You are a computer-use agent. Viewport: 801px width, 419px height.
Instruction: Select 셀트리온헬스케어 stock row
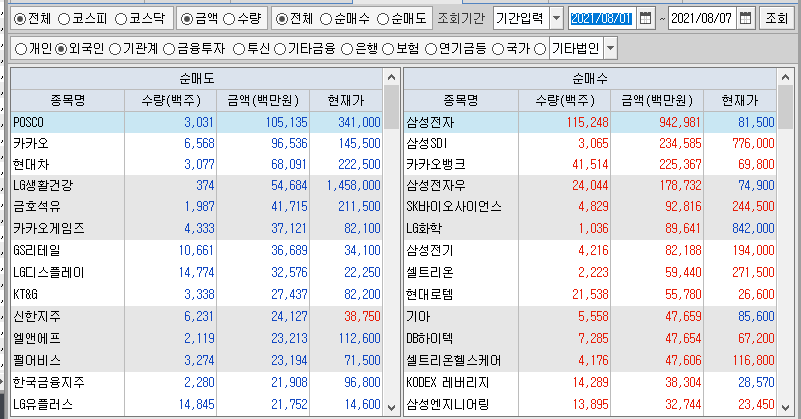(x=591, y=360)
